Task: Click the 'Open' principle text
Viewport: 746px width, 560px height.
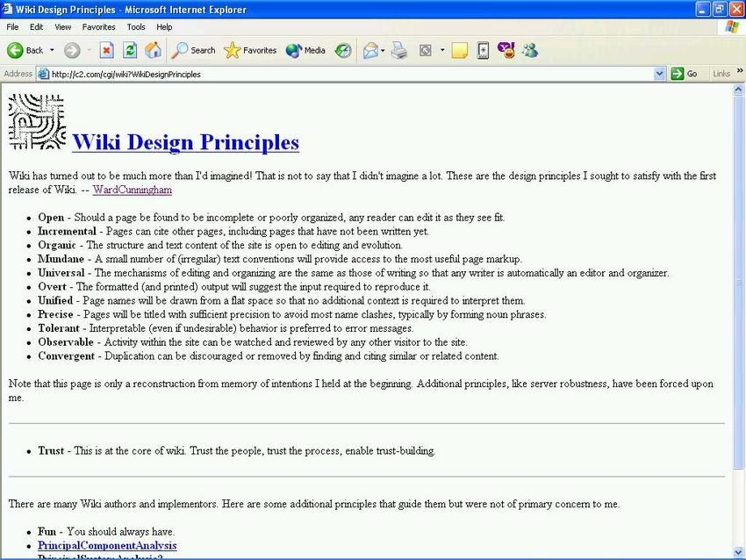Action: tap(51, 218)
